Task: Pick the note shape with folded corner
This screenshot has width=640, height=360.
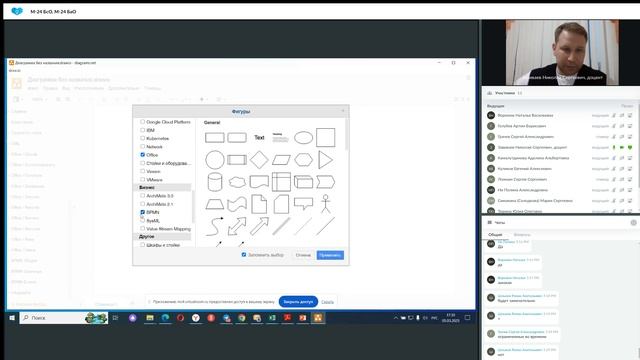Action: coord(259,204)
